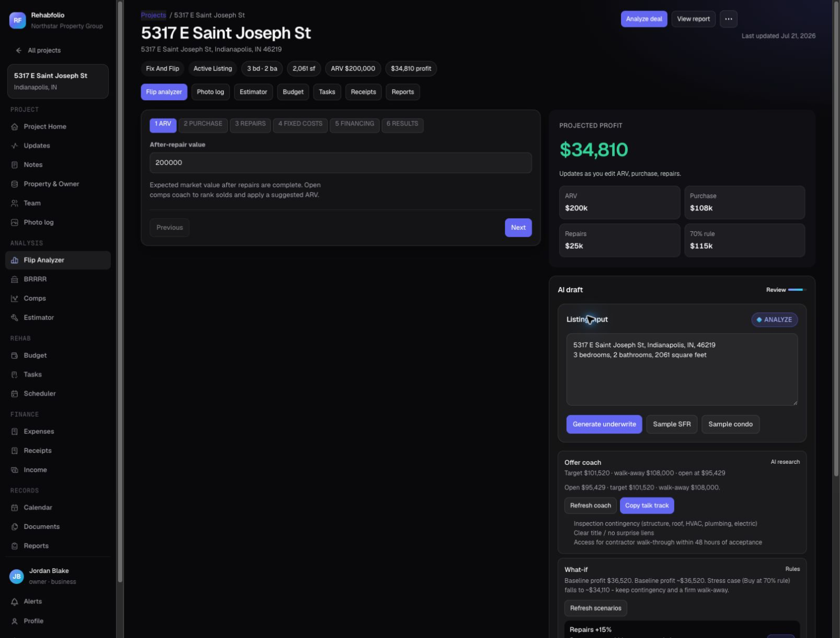
Task: Click the Reports icon in the sidebar
Action: click(x=15, y=546)
